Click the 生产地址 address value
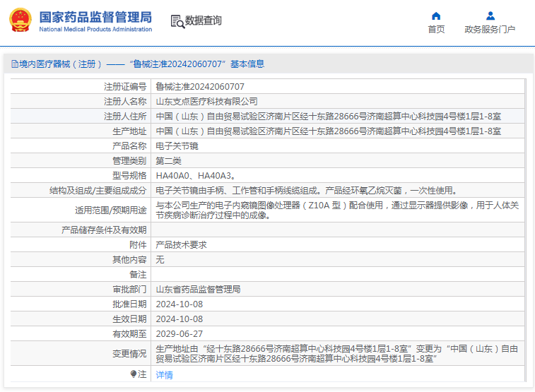Screen dimensions: 535x392 pyautogui.click(x=328, y=131)
